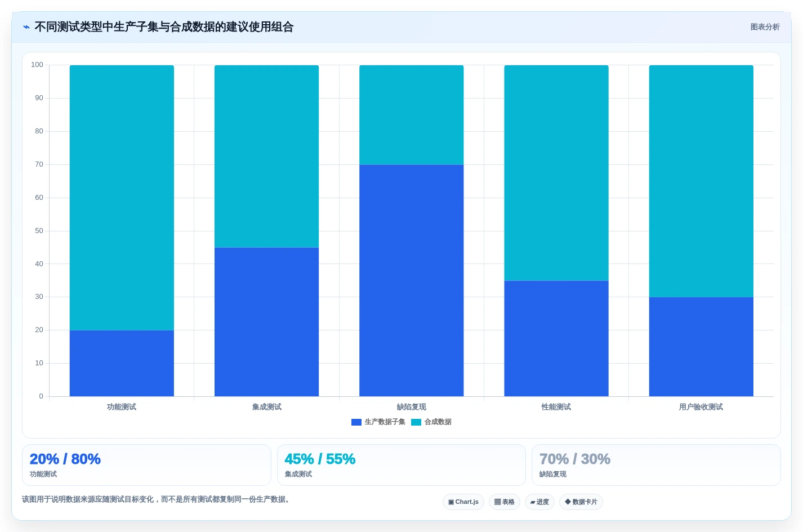
Task: Click the footnote text beginning 该图用于说明
Action: 158,499
